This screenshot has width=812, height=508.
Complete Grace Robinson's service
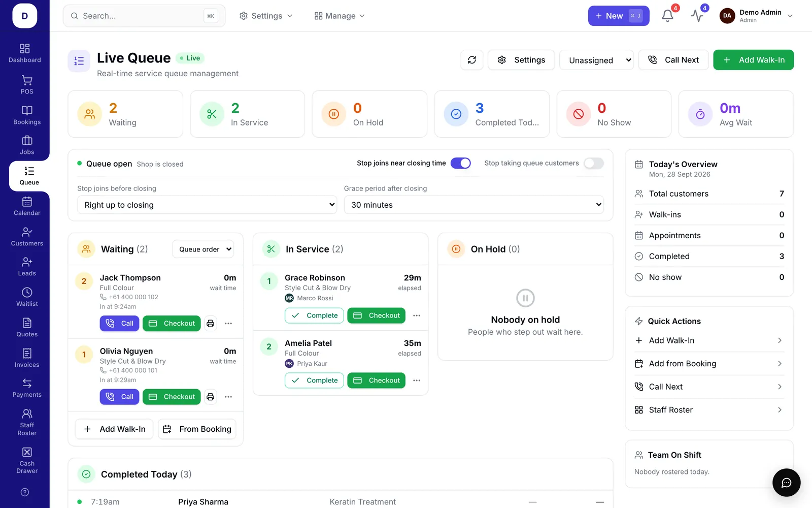(x=314, y=315)
